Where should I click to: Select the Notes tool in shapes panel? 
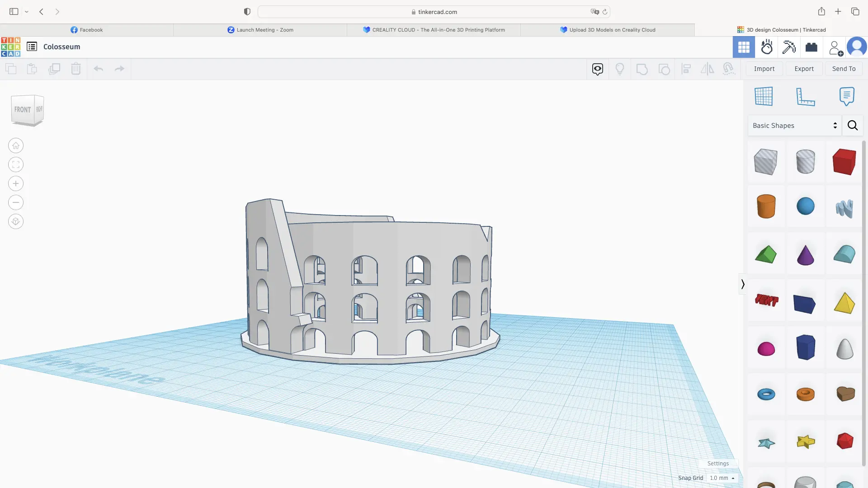(x=847, y=96)
